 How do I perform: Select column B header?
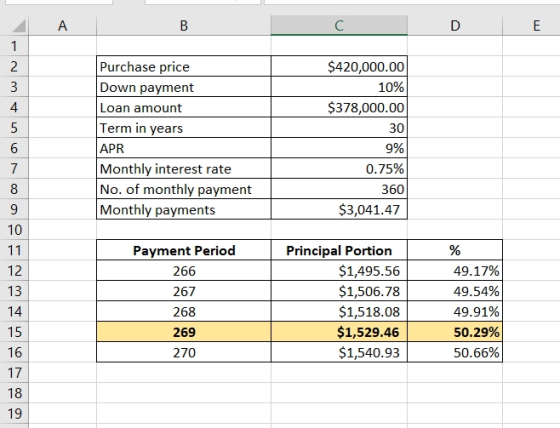click(184, 26)
